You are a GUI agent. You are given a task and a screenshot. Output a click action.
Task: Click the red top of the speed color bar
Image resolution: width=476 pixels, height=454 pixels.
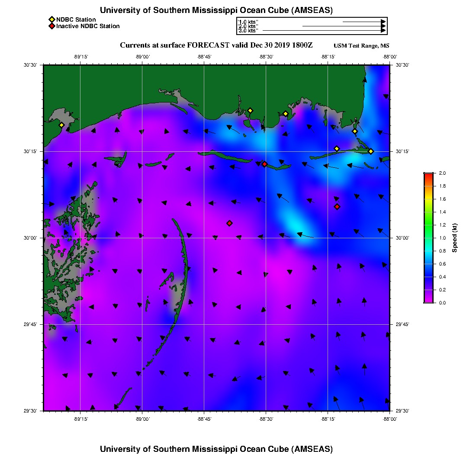tap(429, 175)
